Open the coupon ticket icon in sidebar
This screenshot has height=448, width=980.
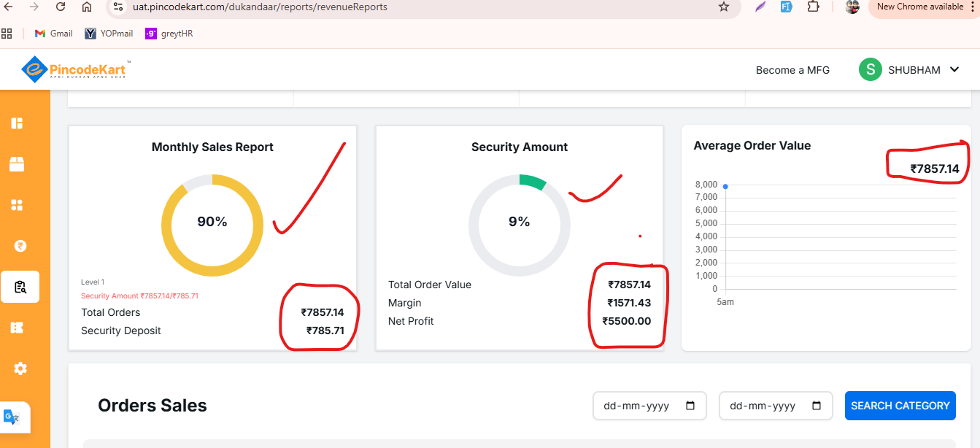click(x=17, y=328)
